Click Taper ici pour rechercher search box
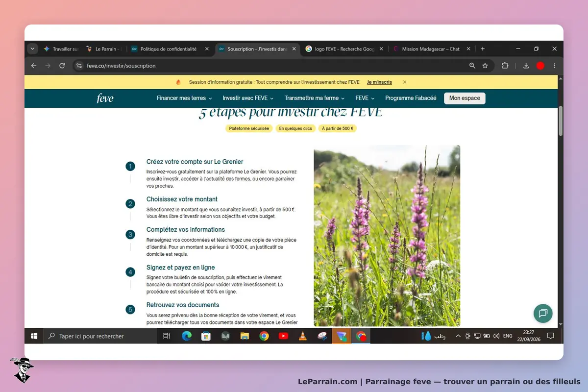 coord(100,336)
